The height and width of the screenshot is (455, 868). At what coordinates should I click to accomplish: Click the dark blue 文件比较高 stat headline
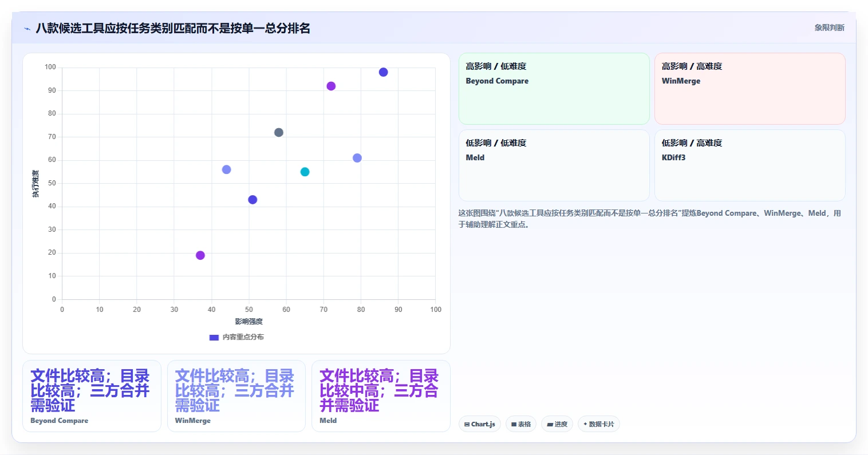pos(90,391)
